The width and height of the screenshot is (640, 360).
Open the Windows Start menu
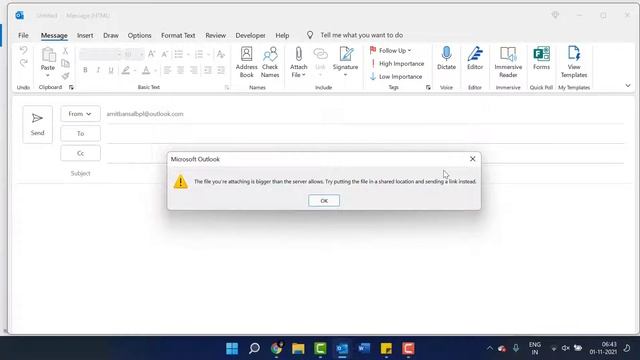pos(232,348)
